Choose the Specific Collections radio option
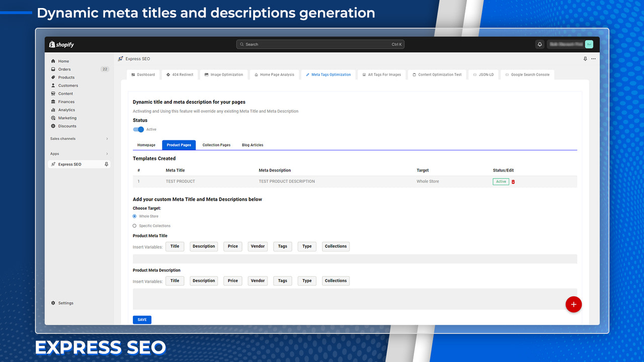The image size is (644, 362). [134, 226]
